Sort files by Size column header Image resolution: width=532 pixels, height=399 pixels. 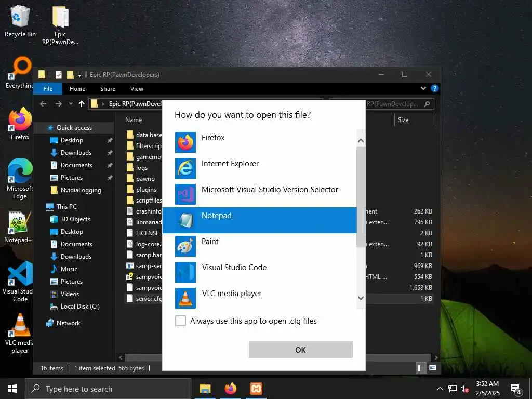coord(403,120)
